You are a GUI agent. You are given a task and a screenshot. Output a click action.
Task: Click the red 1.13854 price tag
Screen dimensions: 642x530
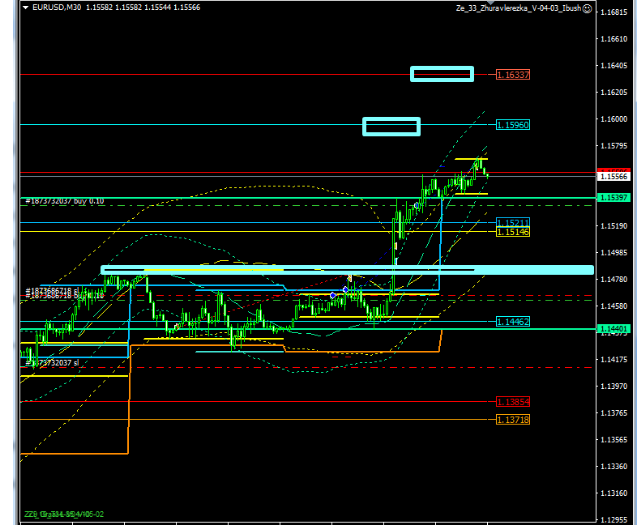click(513, 402)
